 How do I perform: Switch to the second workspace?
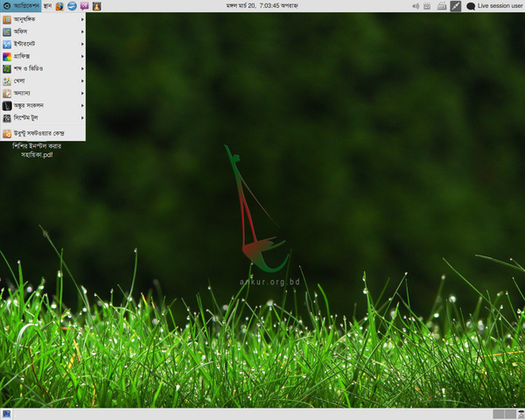[x=510, y=414]
